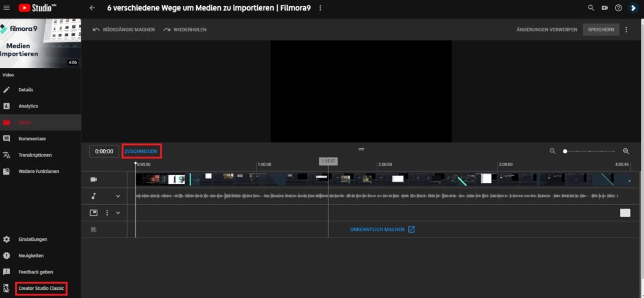This screenshot has height=298, width=644.
Task: Open Unkenntlich machen blur link
Action: click(x=382, y=229)
